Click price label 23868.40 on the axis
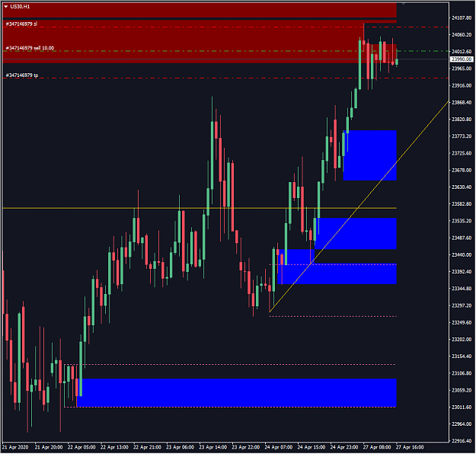This screenshot has width=476, height=454. pyautogui.click(x=462, y=103)
